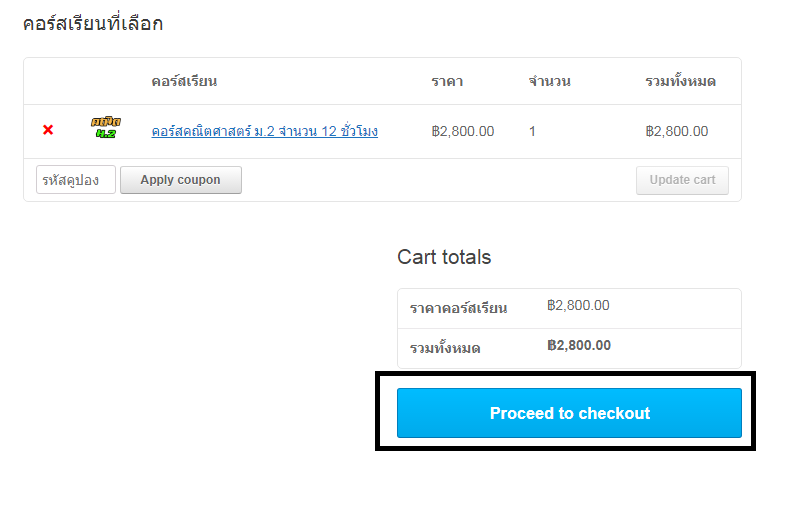The height and width of the screenshot is (505, 788).
Task: Click the Update cart button
Action: coord(682,180)
